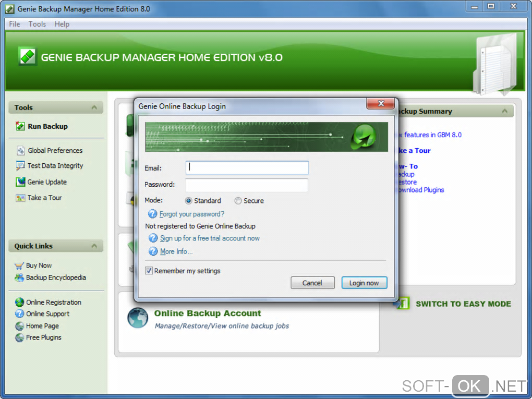The image size is (532, 399).
Task: Open Free Plugins quick link text
Action: pos(44,337)
